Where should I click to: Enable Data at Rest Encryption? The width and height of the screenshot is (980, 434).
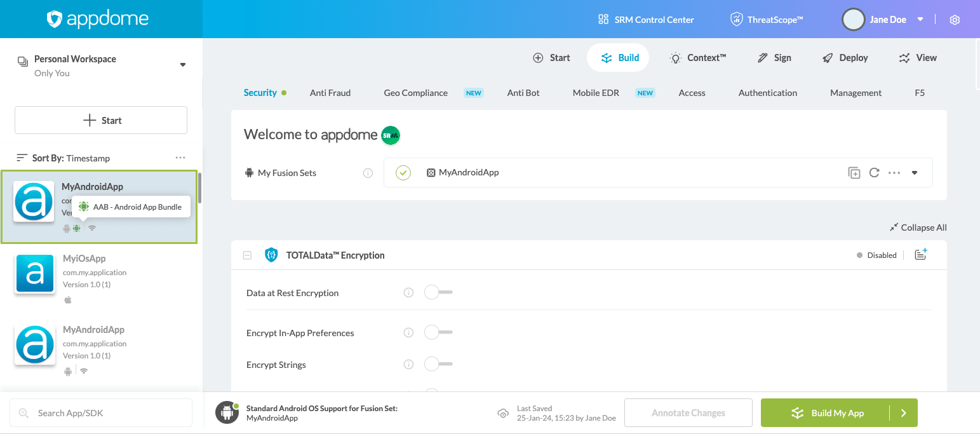click(x=438, y=292)
